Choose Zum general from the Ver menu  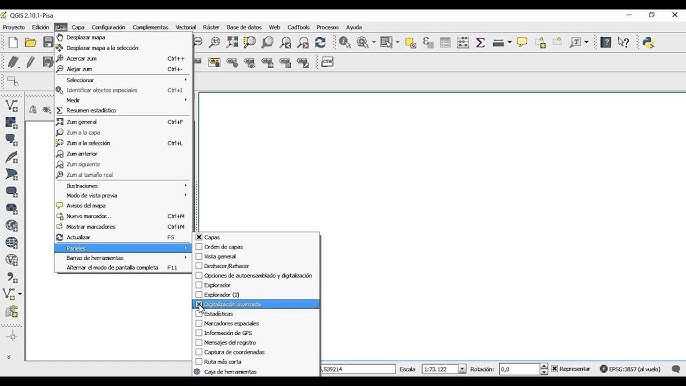click(123, 122)
